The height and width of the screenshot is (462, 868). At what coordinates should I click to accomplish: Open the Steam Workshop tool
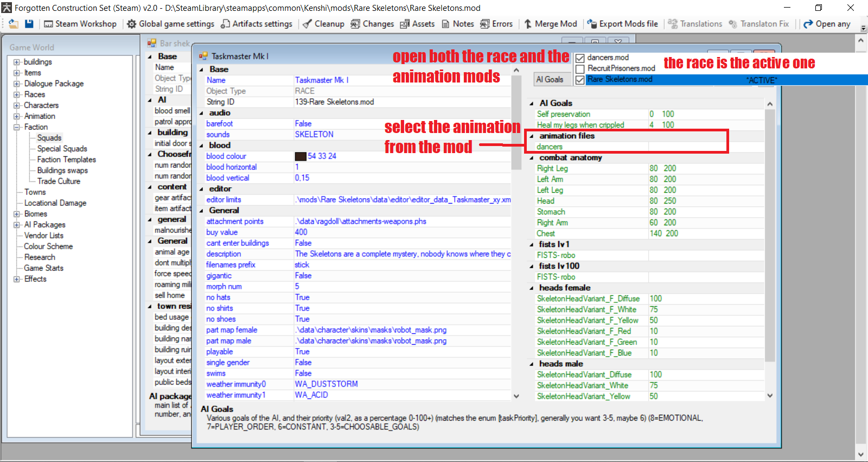[x=80, y=24]
